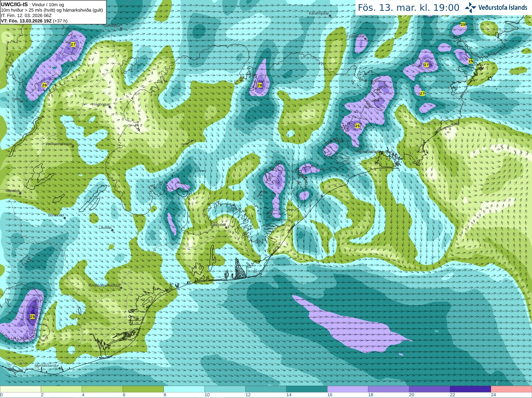Viewport: 532px width, 398px height.
Task: Select the 20–22 m/s violet legend swatch
Action: point(430,389)
